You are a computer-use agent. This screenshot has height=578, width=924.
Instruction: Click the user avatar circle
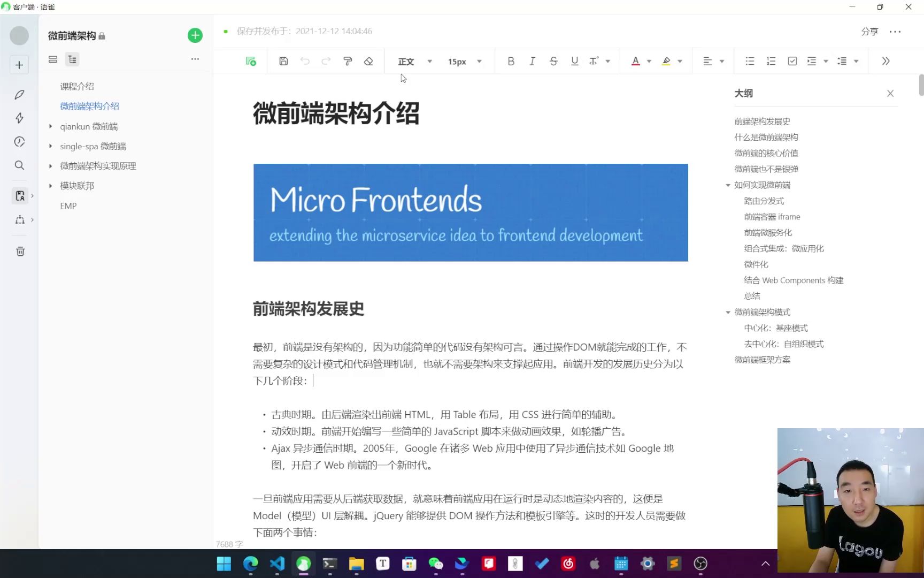coord(19,35)
